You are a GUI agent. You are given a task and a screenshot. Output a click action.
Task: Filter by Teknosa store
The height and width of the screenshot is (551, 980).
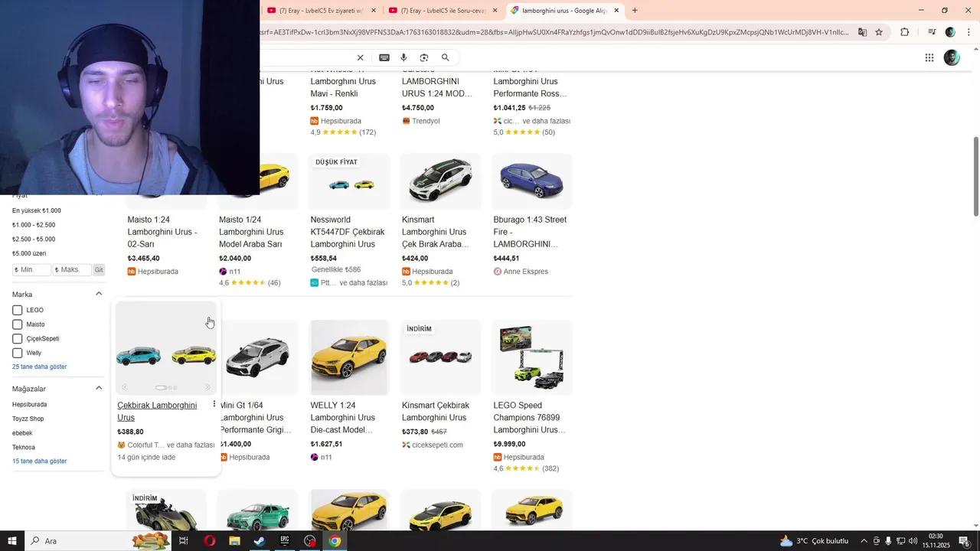click(x=24, y=447)
